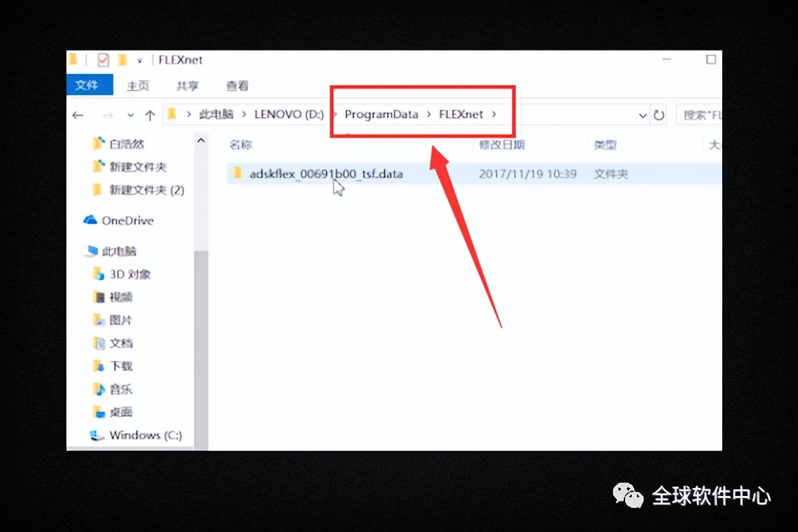Expand the chevron before 此电脑 in address bar

point(189,114)
